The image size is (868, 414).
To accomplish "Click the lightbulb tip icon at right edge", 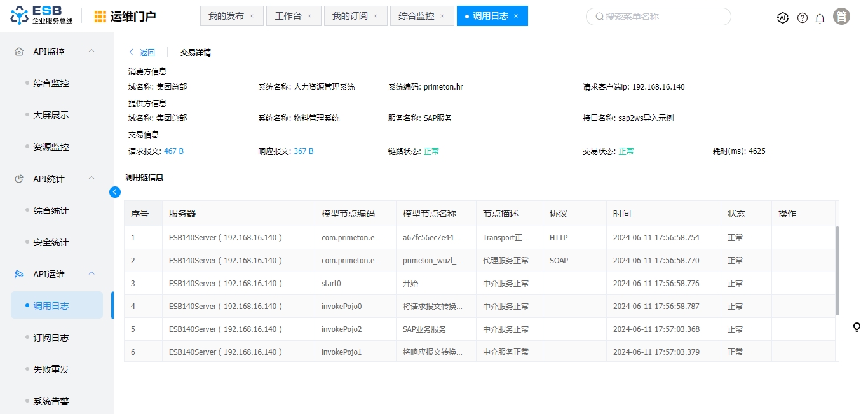I will [857, 328].
